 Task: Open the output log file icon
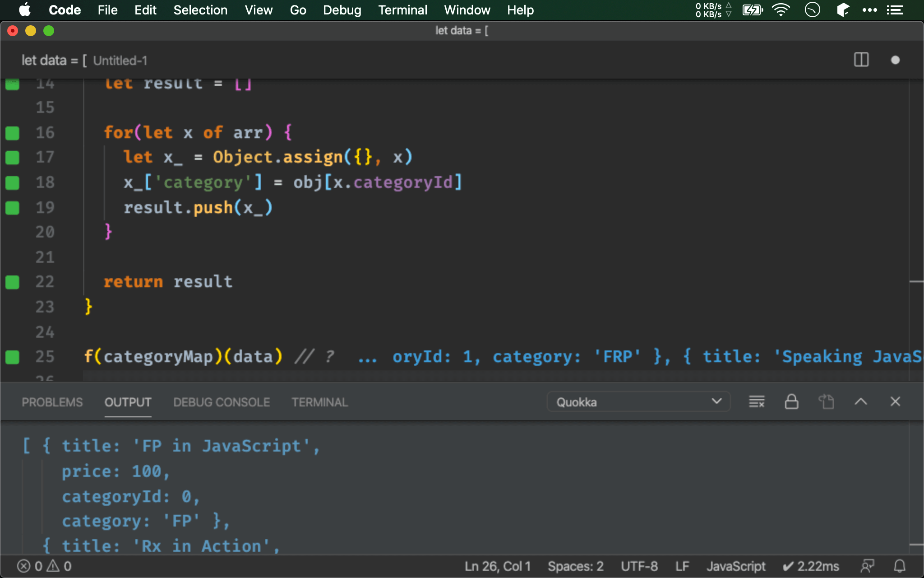tap(826, 401)
